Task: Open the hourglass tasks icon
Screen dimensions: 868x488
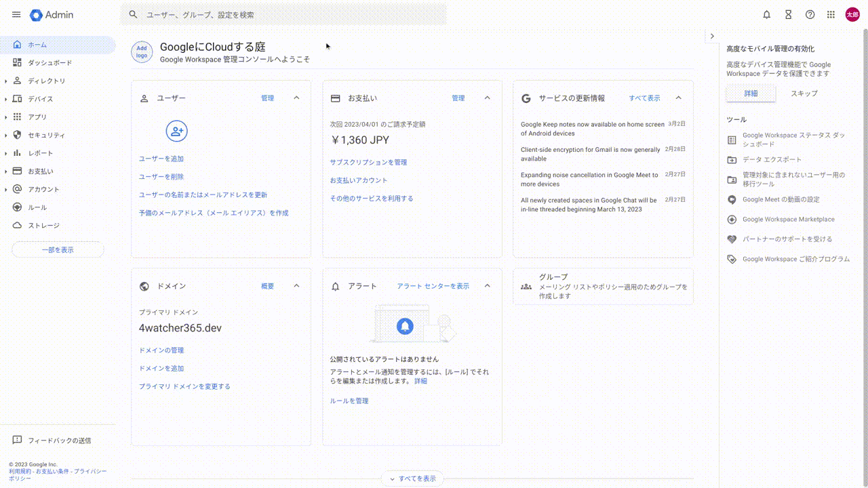Action: tap(788, 15)
